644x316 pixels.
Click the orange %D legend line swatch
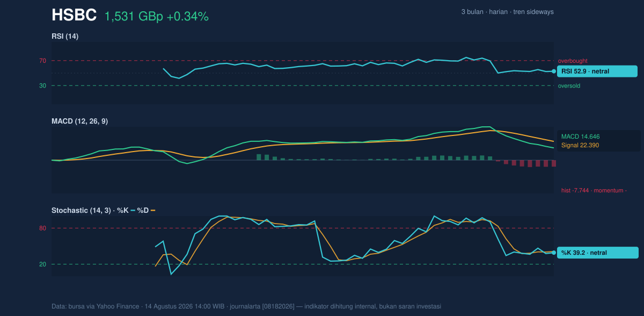point(153,210)
